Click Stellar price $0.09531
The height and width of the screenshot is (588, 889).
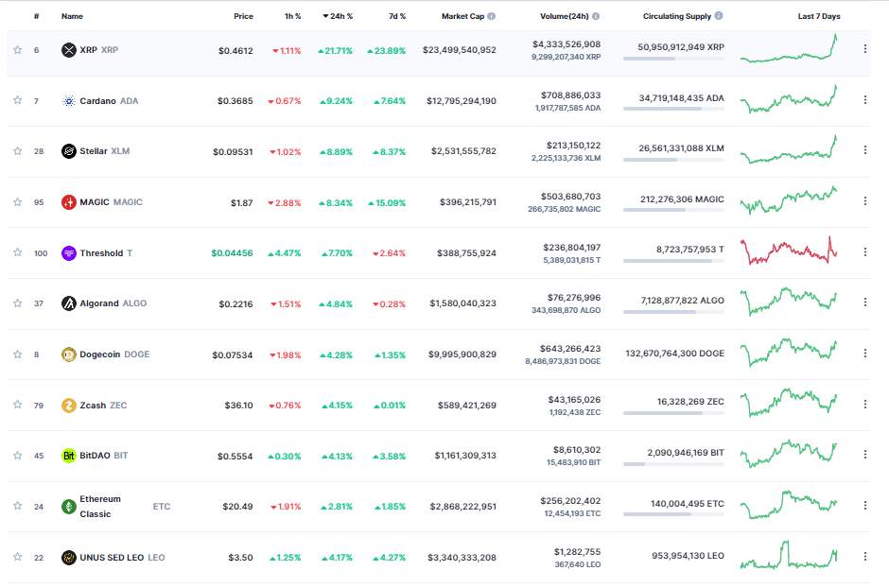click(233, 152)
